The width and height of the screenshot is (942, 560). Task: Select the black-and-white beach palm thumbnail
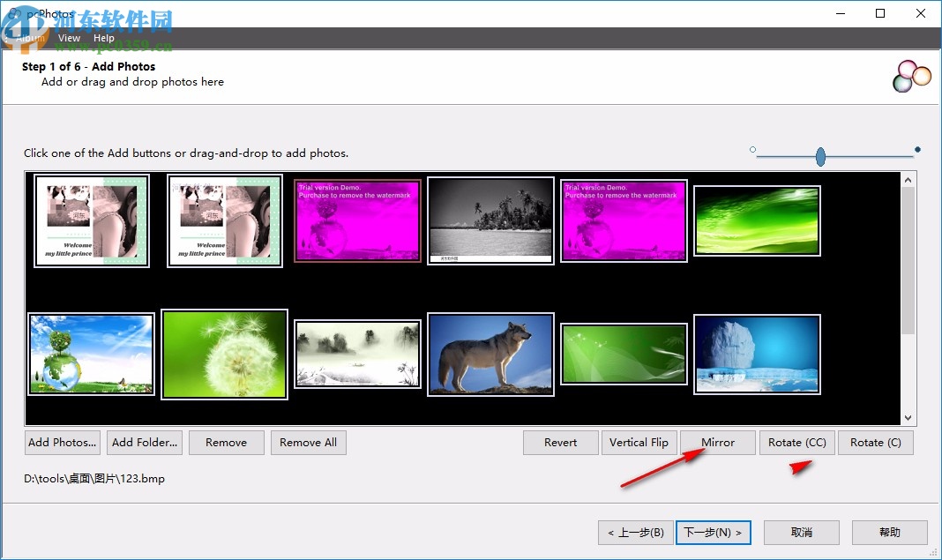pos(490,220)
